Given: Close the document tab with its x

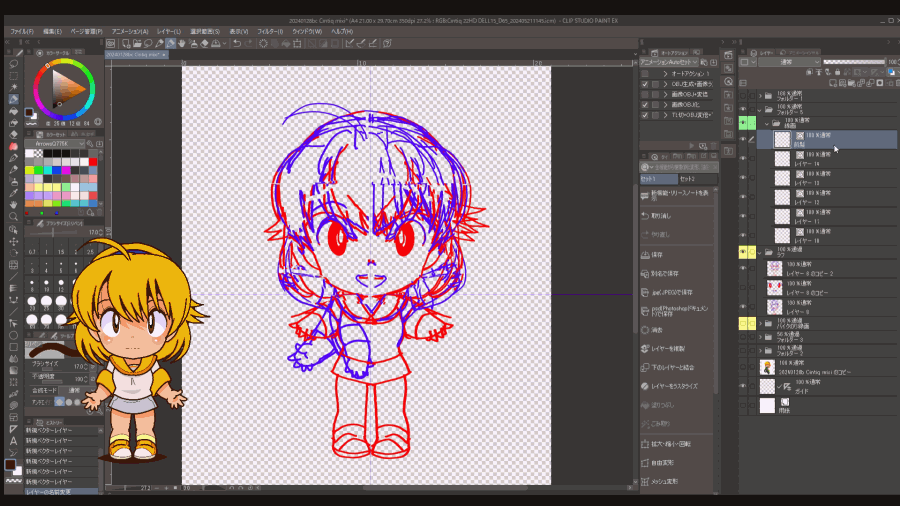Looking at the screenshot, I should click(164, 55).
